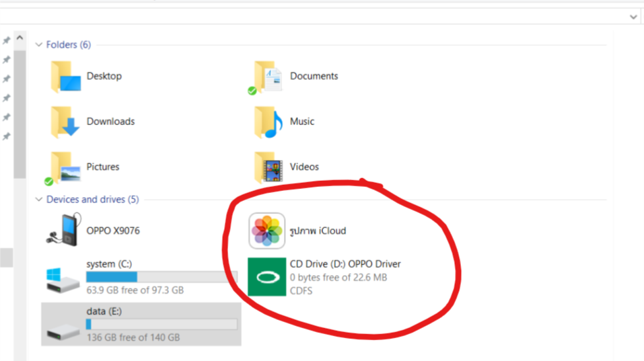Click the navigation pane scroll-up arrow

20,38
